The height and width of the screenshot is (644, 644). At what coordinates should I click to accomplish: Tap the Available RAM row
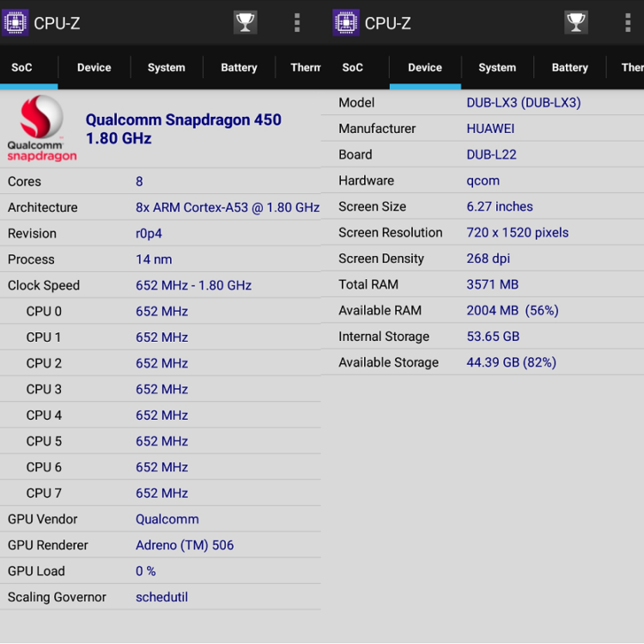(x=483, y=311)
